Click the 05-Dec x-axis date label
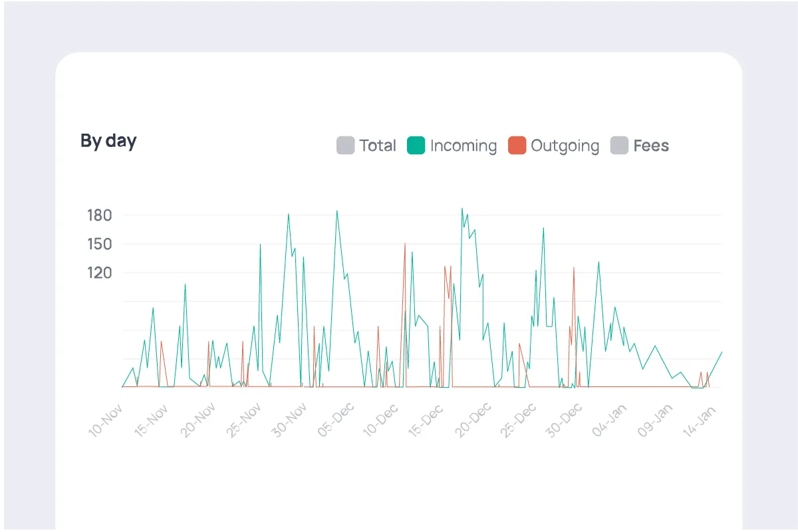This screenshot has width=798, height=532. pos(335,419)
